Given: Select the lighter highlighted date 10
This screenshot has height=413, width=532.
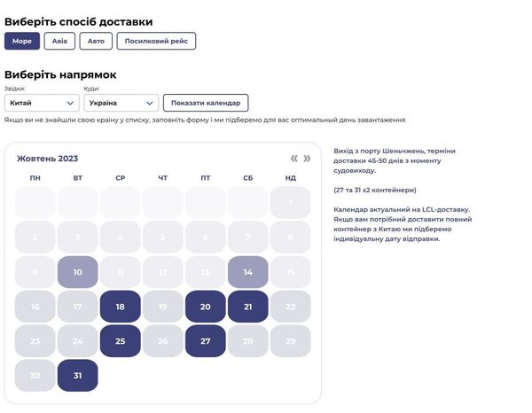Looking at the screenshot, I should click(78, 272).
